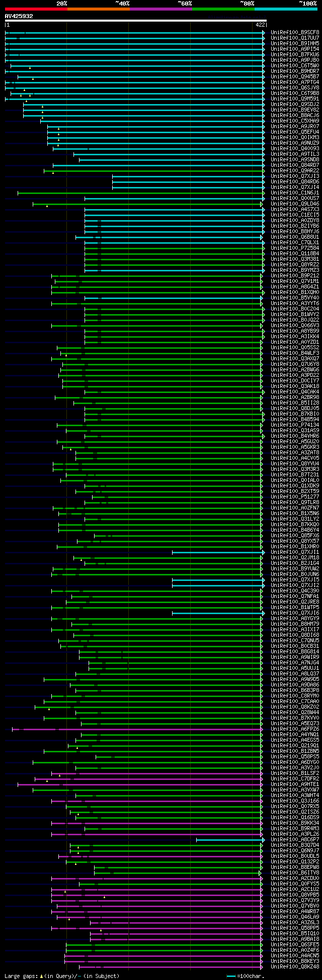
Task: Select label UniRef100_Q9LD46
Action: (x=295, y=204)
